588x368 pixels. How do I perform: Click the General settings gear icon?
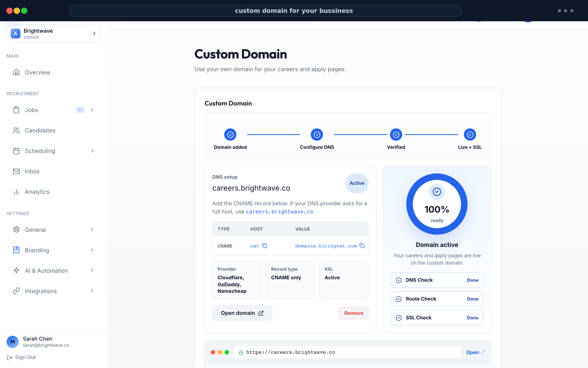coord(16,230)
